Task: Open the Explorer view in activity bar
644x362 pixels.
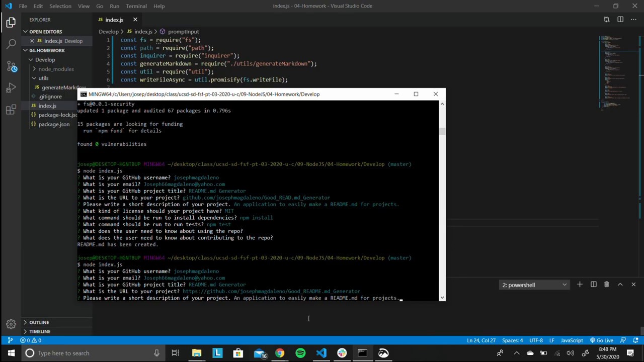Action: point(11,23)
